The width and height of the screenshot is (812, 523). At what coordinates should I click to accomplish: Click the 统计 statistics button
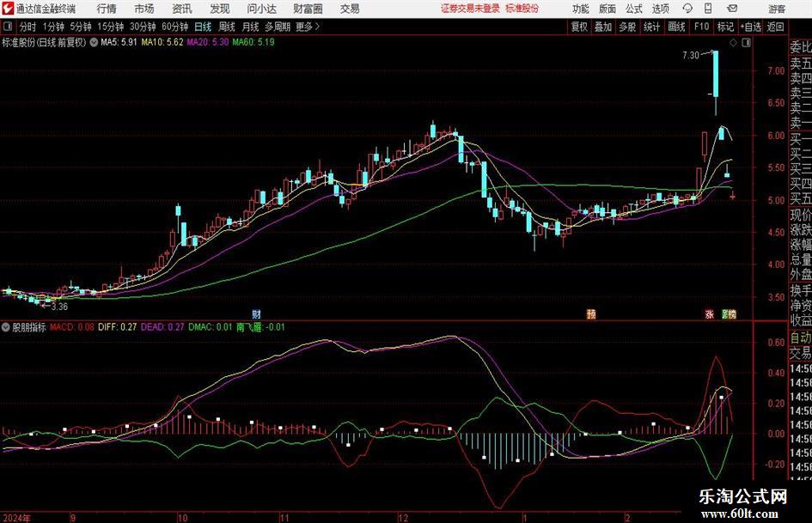[651, 27]
